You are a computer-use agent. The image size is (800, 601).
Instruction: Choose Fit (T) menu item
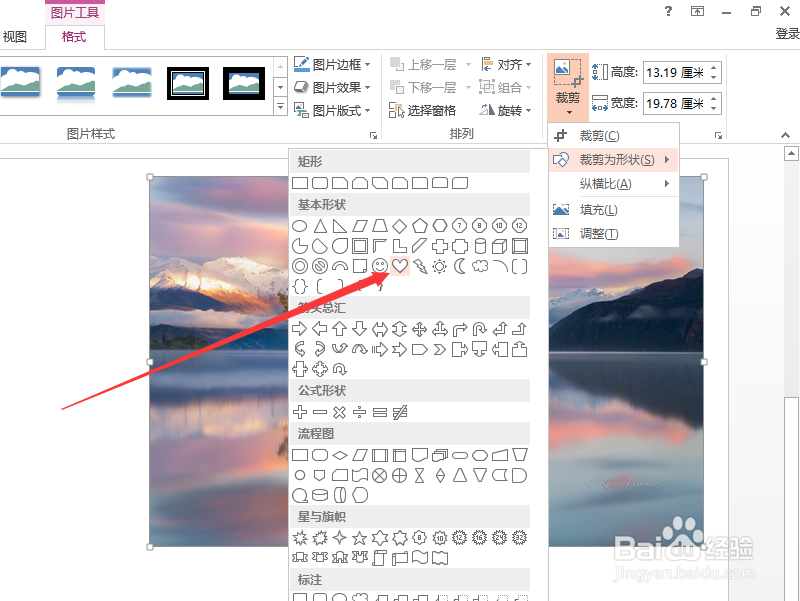click(614, 234)
